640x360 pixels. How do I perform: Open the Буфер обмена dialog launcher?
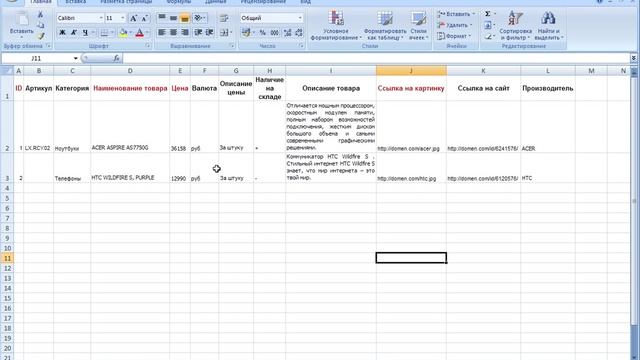pos(48,46)
